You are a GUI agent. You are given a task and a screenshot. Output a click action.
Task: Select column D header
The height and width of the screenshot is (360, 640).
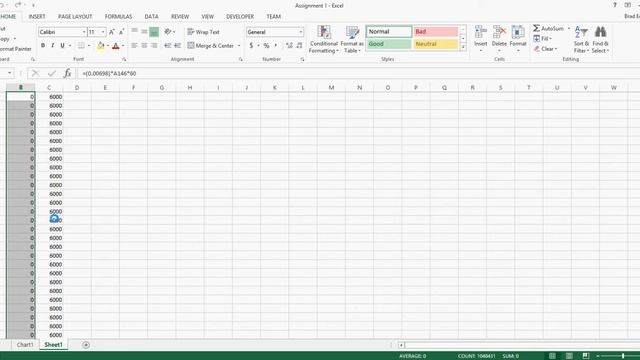point(77,87)
